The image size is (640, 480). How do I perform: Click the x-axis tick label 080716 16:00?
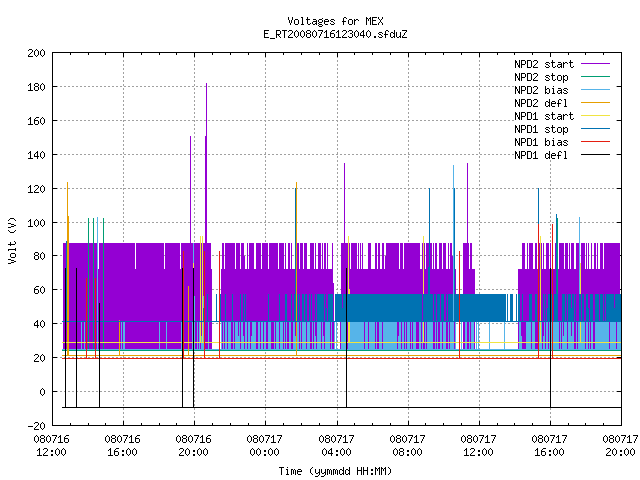(x=122, y=446)
